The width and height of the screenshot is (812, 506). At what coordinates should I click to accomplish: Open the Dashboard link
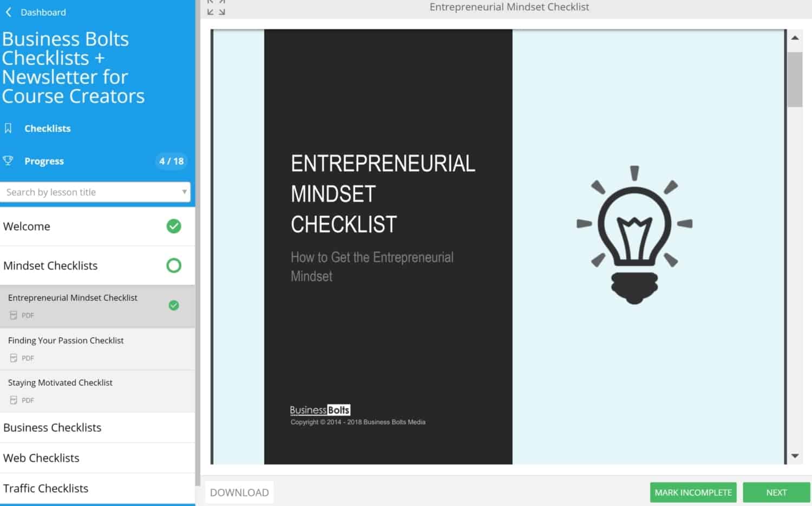[43, 12]
